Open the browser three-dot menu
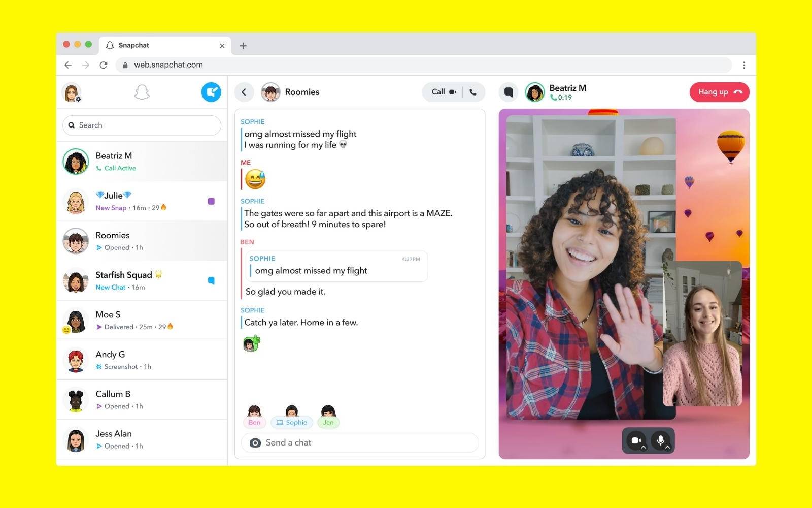This screenshot has height=508, width=812. (744, 65)
